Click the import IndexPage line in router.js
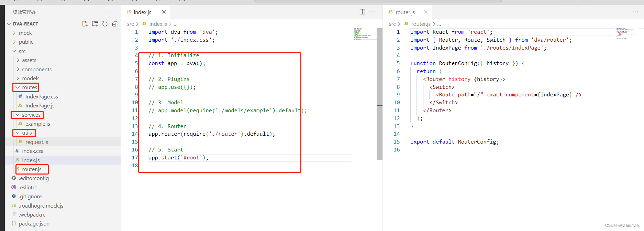 478,48
